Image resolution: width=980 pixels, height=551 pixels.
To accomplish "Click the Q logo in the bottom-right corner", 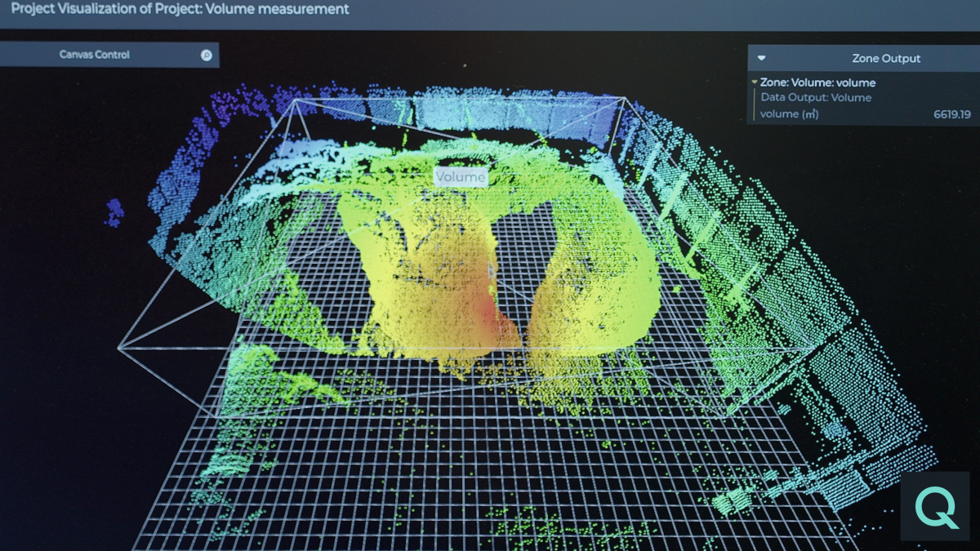I will (933, 506).
